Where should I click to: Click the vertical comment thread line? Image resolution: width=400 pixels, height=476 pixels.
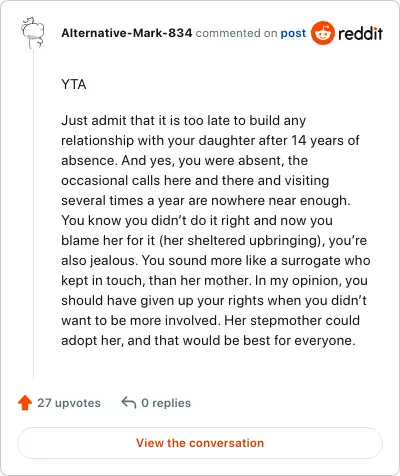pyautogui.click(x=33, y=213)
